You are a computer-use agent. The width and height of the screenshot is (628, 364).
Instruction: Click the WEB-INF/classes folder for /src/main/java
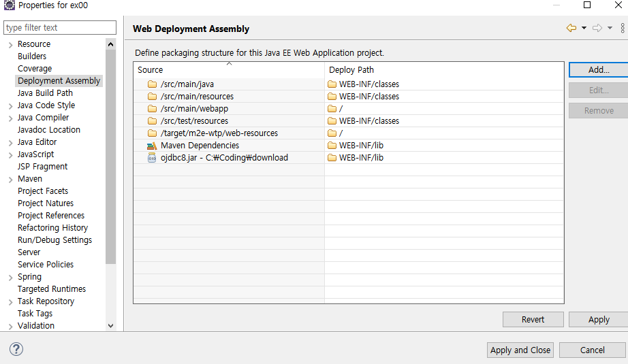(332, 84)
